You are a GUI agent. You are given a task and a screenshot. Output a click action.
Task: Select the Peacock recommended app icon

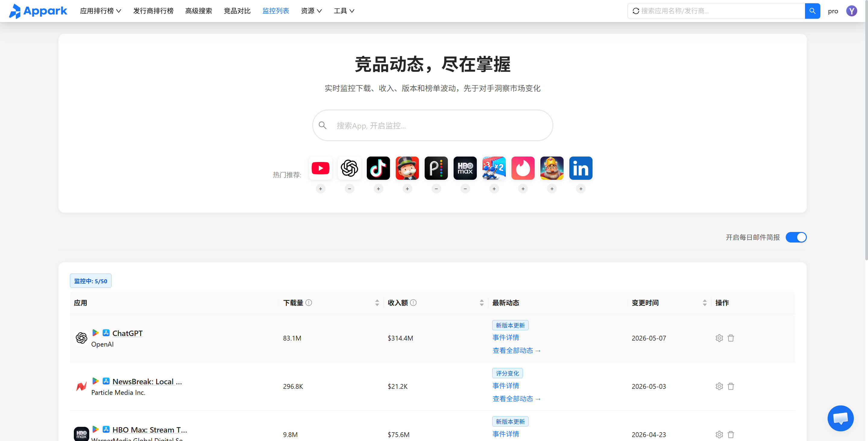[436, 168]
